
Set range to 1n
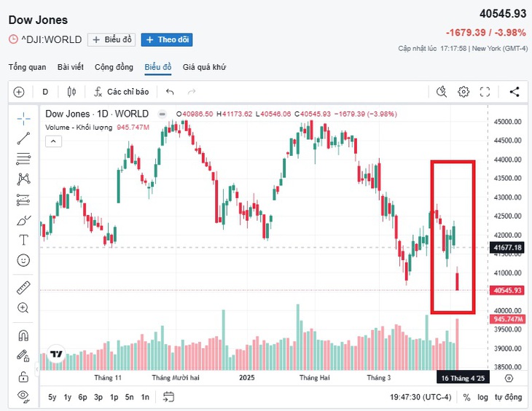(145, 397)
